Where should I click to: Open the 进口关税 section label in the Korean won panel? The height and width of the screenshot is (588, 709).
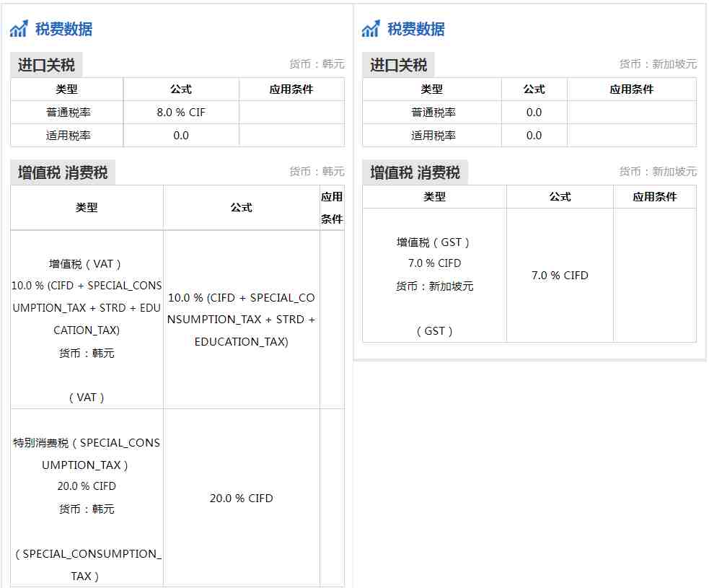[x=46, y=65]
